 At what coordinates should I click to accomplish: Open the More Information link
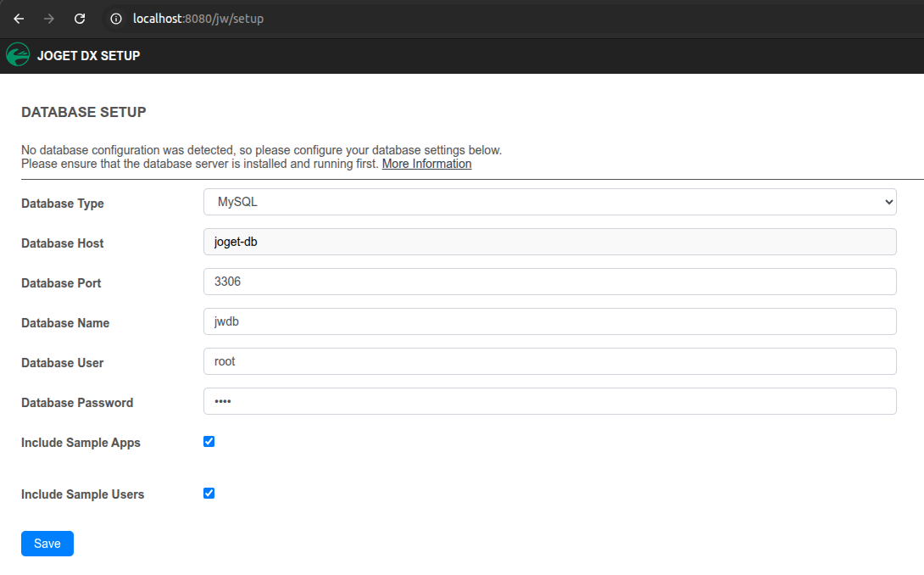click(426, 164)
